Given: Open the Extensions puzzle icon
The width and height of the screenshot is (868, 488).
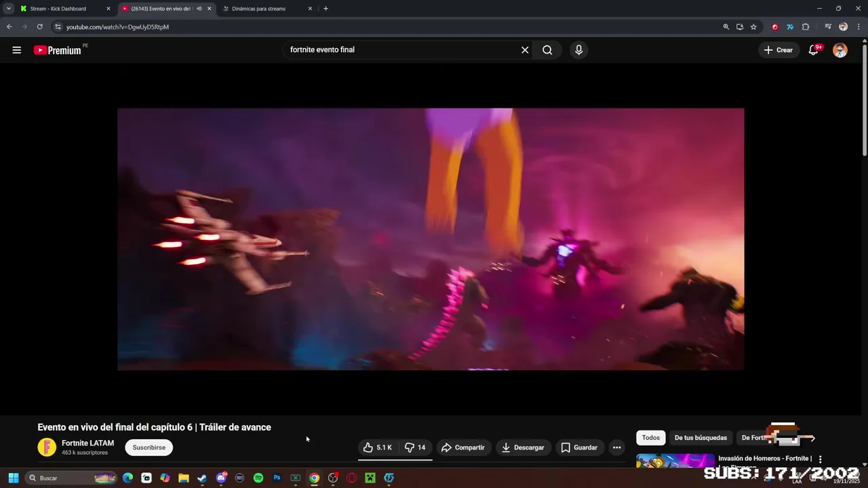Looking at the screenshot, I should pos(806,27).
